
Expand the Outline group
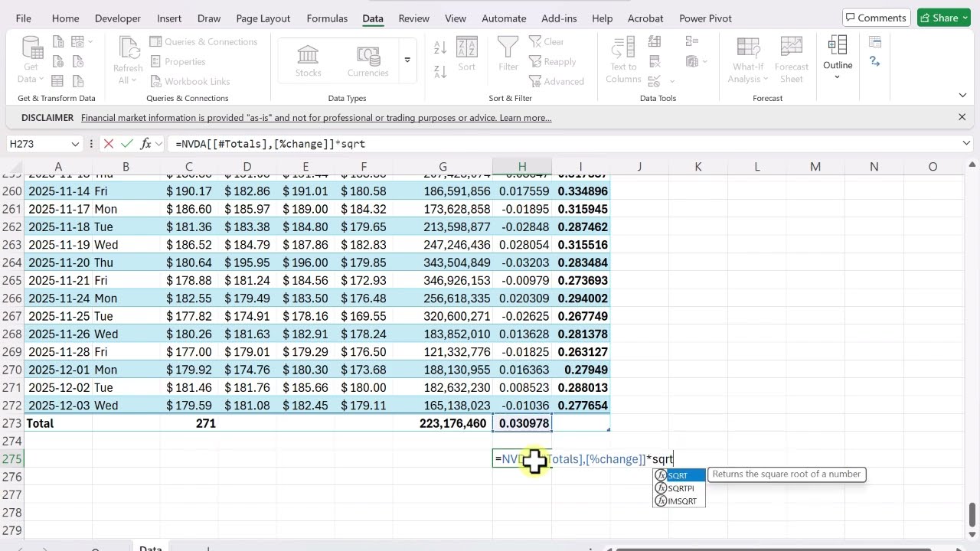tap(838, 57)
